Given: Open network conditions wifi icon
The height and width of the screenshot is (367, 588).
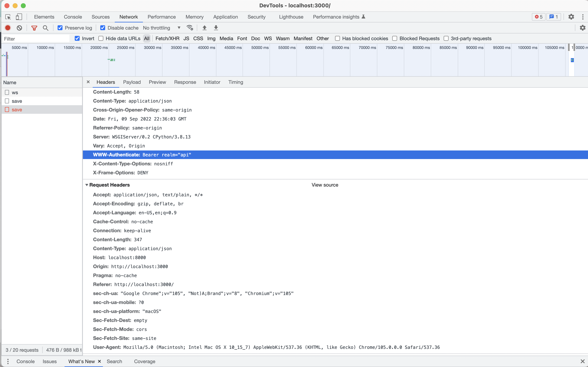Looking at the screenshot, I should point(190,28).
